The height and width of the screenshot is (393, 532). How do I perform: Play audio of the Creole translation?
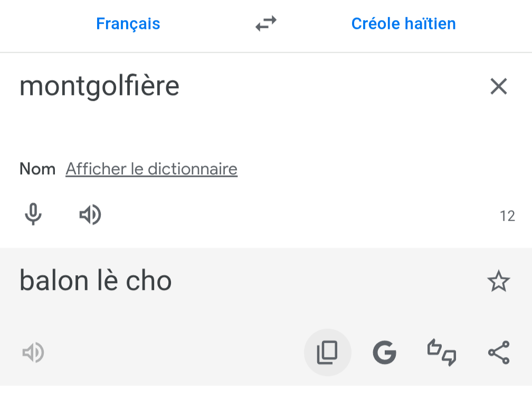point(33,352)
